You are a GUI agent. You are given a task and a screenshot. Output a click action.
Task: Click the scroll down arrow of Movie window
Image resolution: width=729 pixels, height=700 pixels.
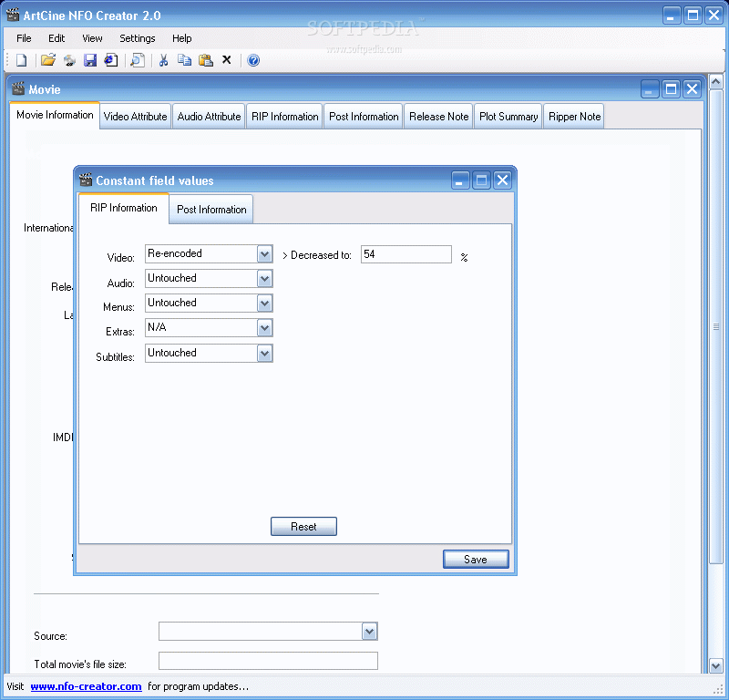(716, 665)
